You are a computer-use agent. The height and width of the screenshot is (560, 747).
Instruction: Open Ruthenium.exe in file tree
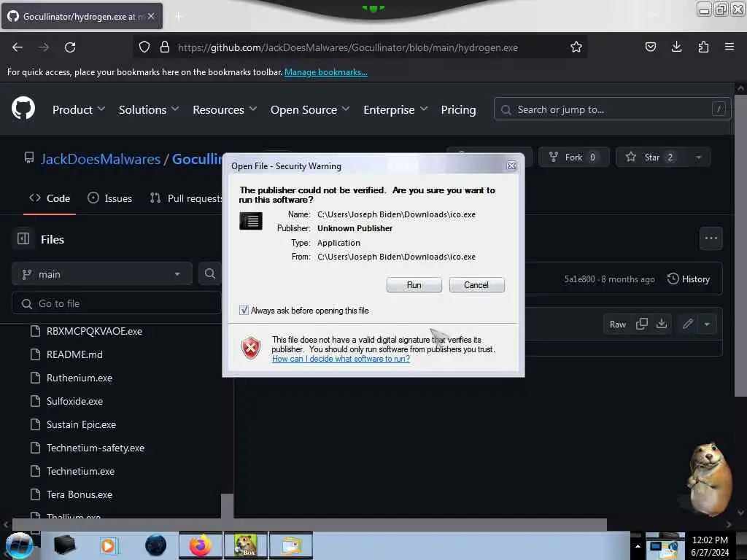80,378
